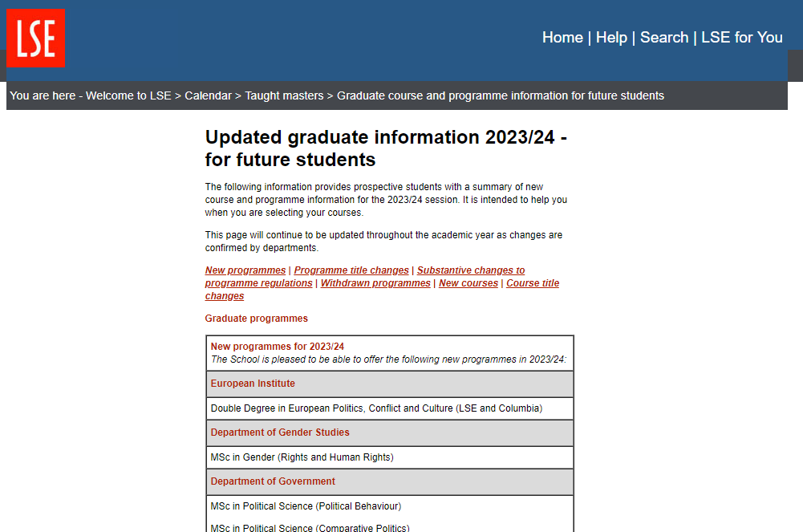Click Graduate course and programme information breadcrumb
Screen dimensions: 803x532
[x=500, y=95]
